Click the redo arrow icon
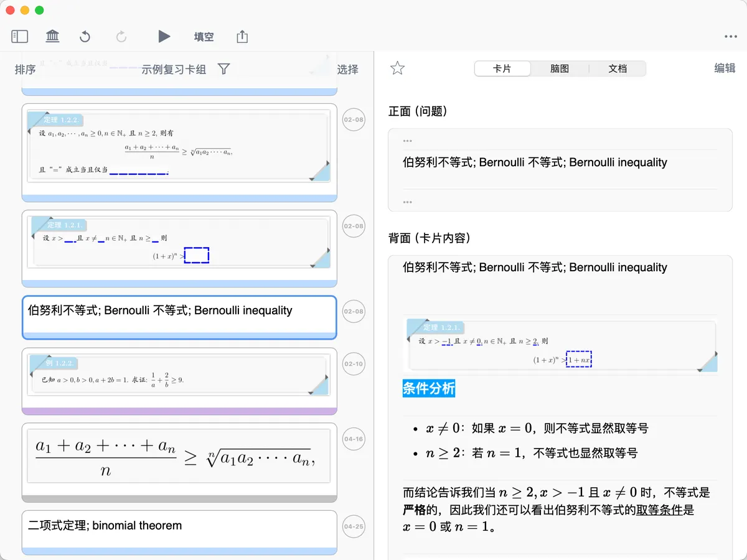 [121, 37]
